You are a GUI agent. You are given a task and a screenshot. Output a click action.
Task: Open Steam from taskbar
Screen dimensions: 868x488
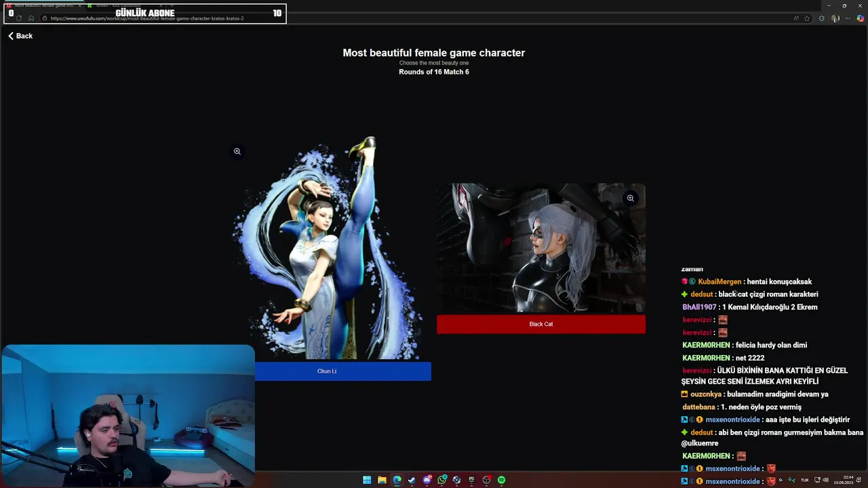click(x=412, y=480)
